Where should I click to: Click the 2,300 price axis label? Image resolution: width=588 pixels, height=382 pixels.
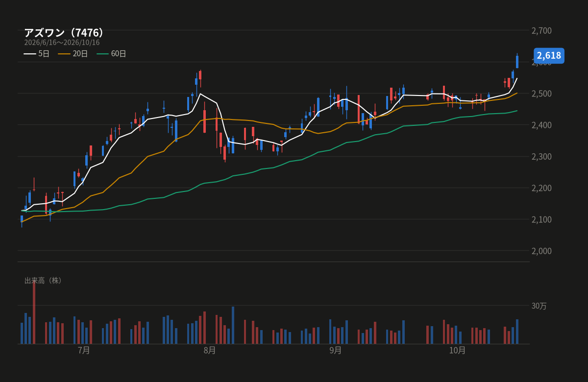[x=541, y=157]
